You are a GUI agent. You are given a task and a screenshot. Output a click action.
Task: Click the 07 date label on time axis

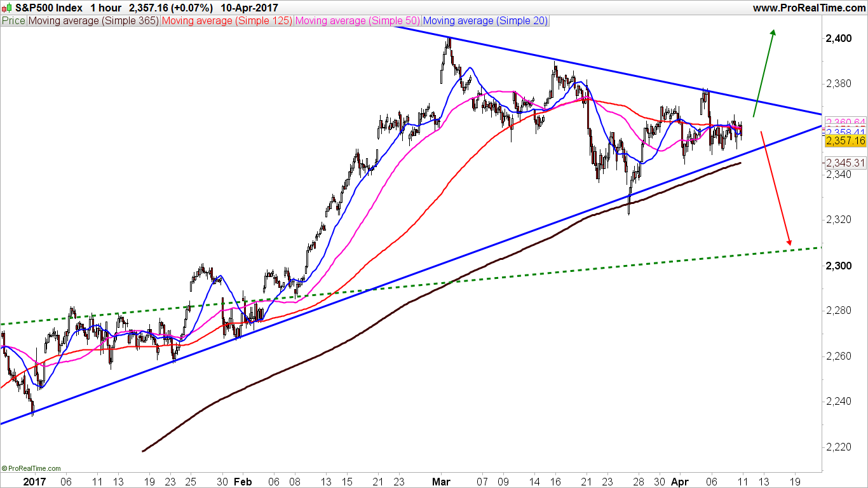(482, 482)
